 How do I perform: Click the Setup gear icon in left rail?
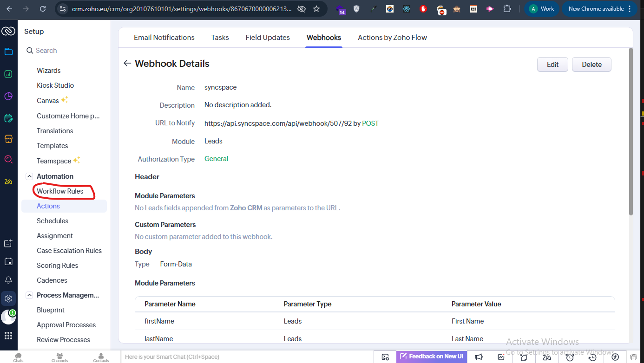pyautogui.click(x=8, y=298)
